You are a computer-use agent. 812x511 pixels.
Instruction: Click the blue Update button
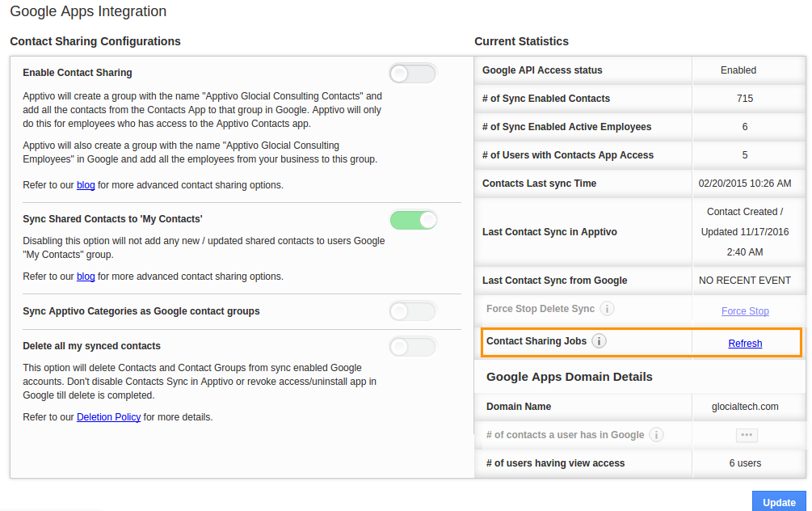(779, 501)
